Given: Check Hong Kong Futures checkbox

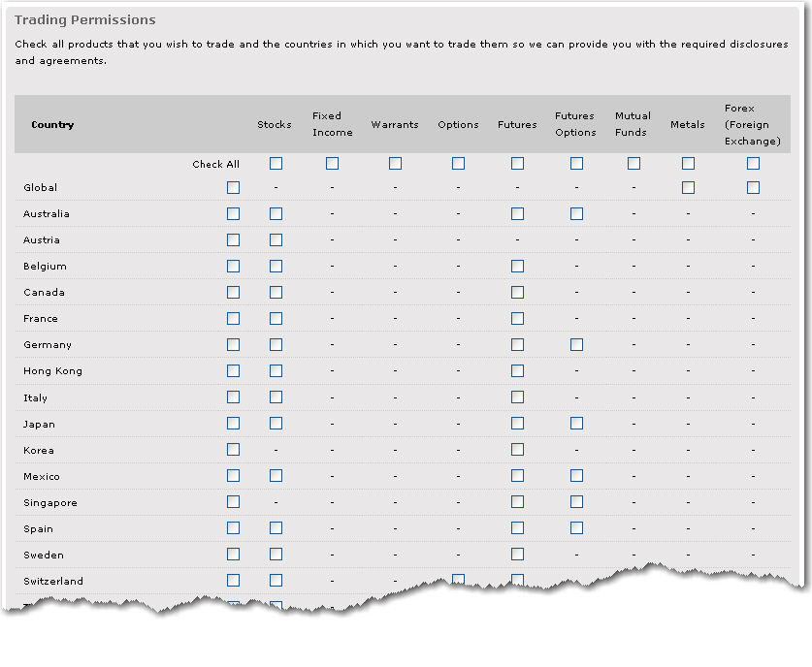Looking at the screenshot, I should (517, 371).
